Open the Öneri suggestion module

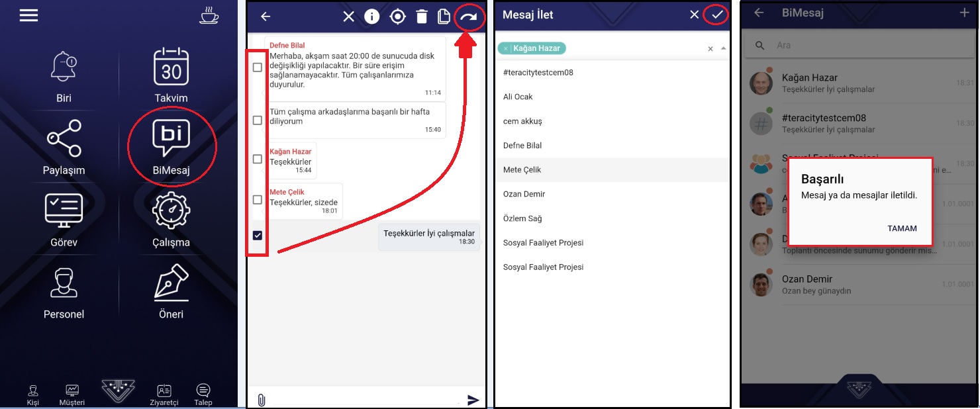(x=171, y=293)
